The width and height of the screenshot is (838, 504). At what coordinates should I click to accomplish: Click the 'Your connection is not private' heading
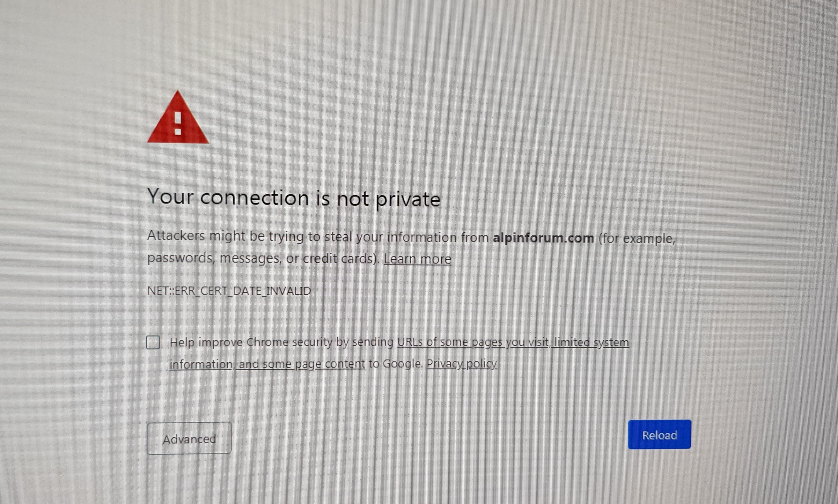pyautogui.click(x=294, y=198)
